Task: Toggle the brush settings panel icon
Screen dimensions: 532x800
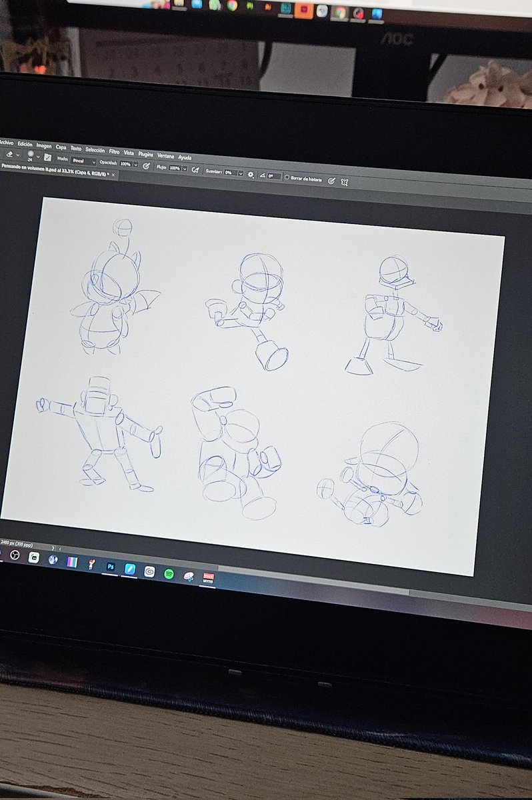Action: tap(48, 157)
